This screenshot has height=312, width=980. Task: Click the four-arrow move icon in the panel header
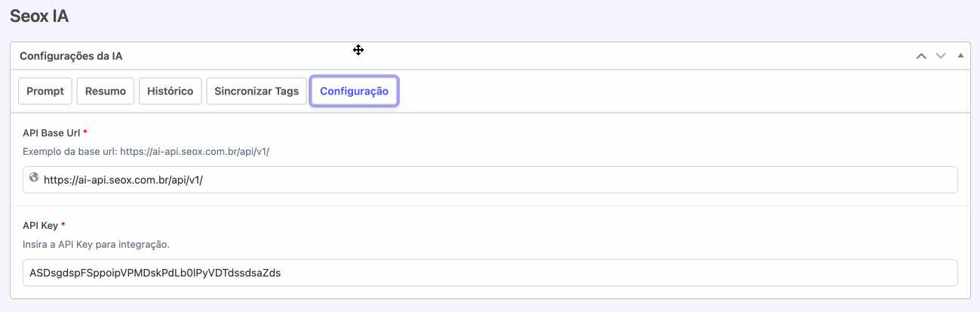tap(358, 50)
